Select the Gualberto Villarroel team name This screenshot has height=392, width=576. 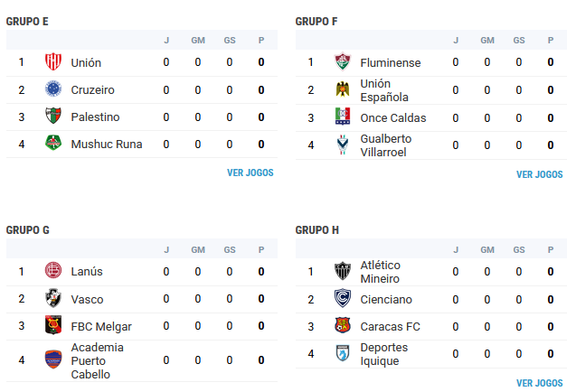click(x=385, y=145)
